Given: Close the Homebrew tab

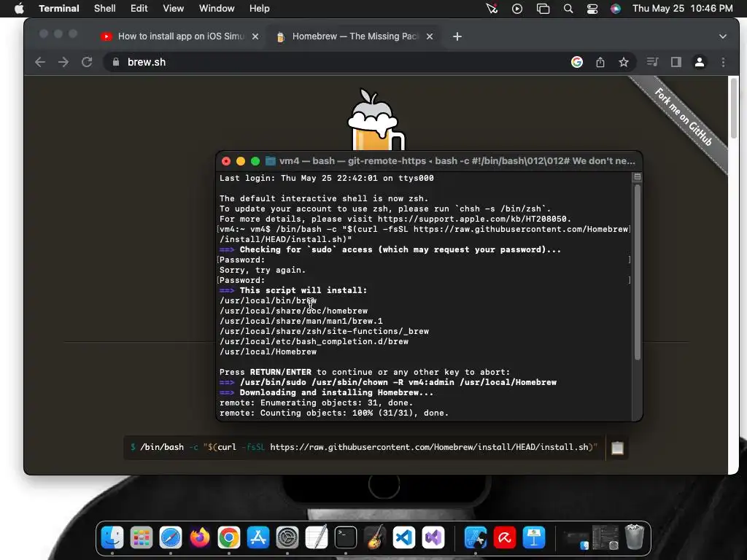Looking at the screenshot, I should 429,36.
